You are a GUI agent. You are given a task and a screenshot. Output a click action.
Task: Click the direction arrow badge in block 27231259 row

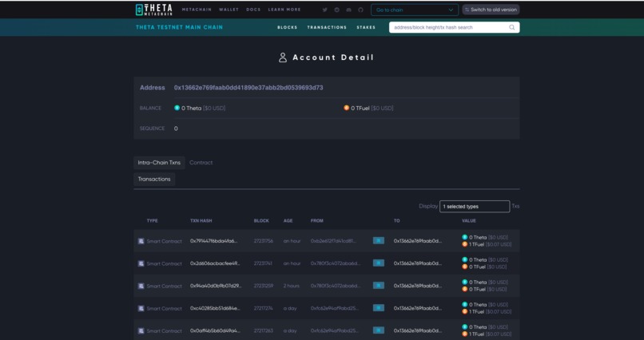point(378,286)
